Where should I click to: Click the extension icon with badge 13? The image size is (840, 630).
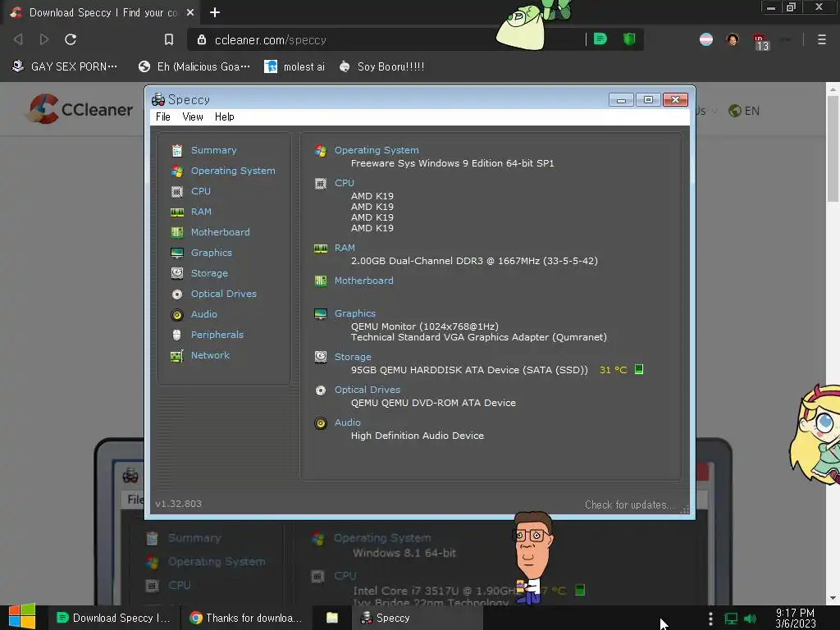pos(760,41)
